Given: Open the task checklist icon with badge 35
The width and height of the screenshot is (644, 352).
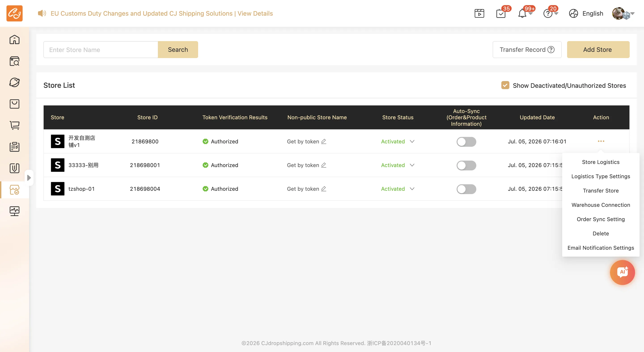Looking at the screenshot, I should 501,13.
